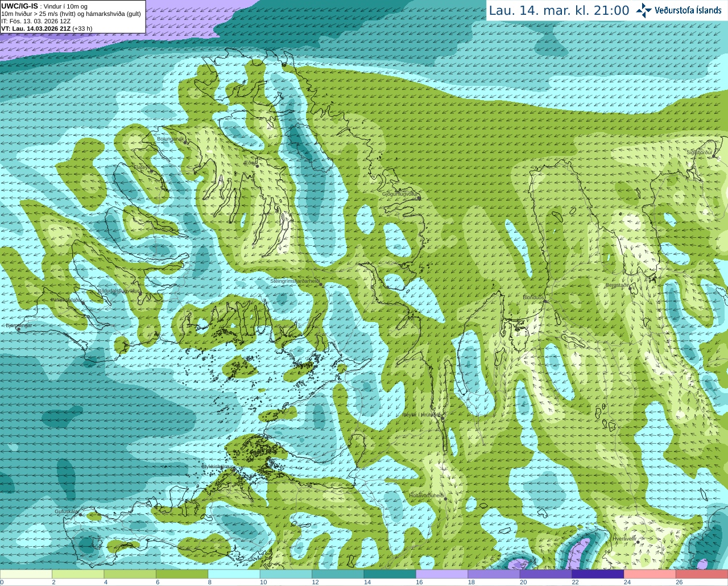
Task: Pick the 6–8 m/s olive green swatch
Action: pos(182,574)
